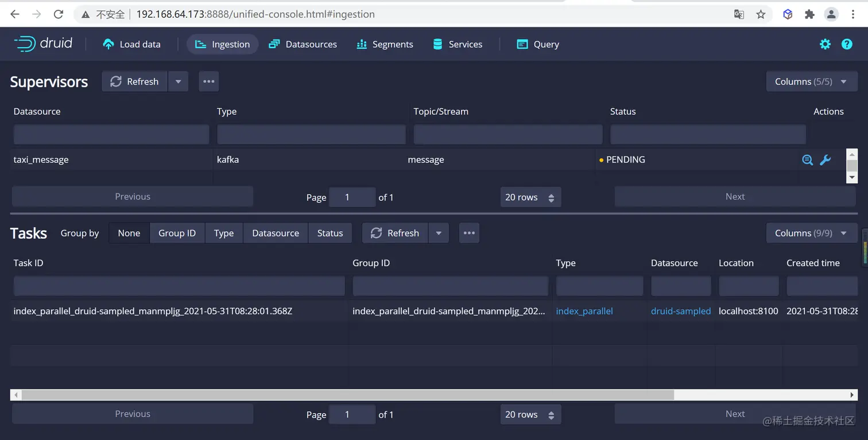868x440 pixels.
Task: Open the Query view
Action: [537, 44]
